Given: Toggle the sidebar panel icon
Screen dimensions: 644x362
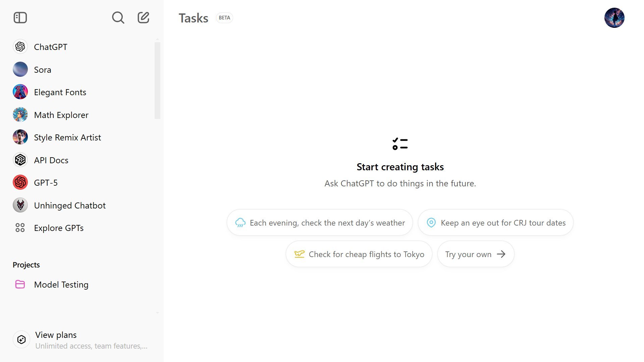Looking at the screenshot, I should coord(20,18).
